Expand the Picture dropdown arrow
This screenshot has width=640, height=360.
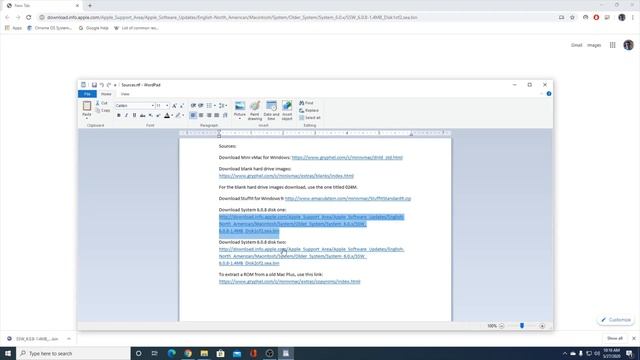click(x=240, y=118)
